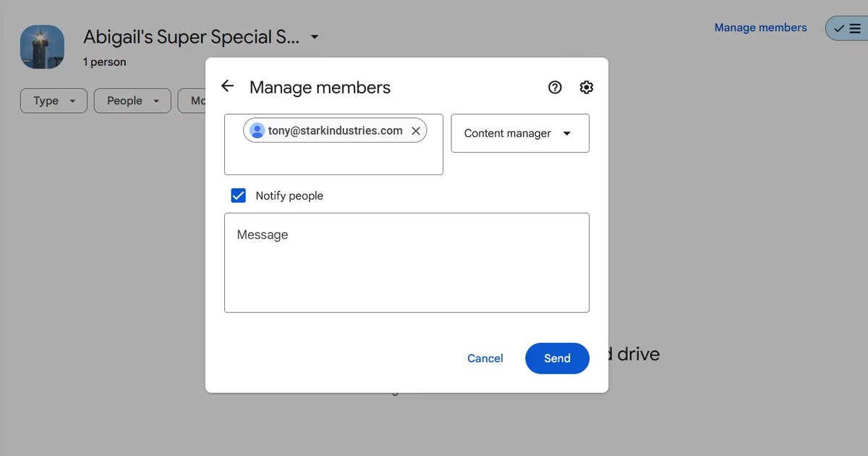
Task: Click the avatar icon in tony's chip
Action: pyautogui.click(x=257, y=131)
